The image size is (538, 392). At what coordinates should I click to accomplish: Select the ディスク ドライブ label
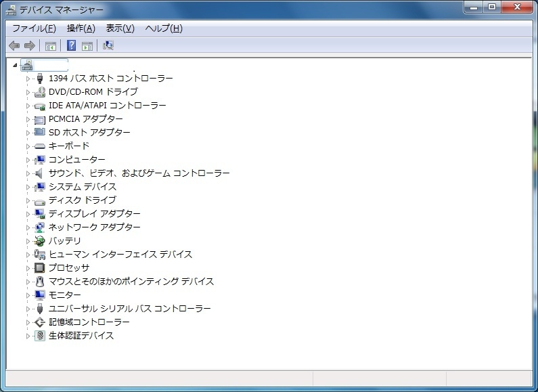[x=83, y=200]
